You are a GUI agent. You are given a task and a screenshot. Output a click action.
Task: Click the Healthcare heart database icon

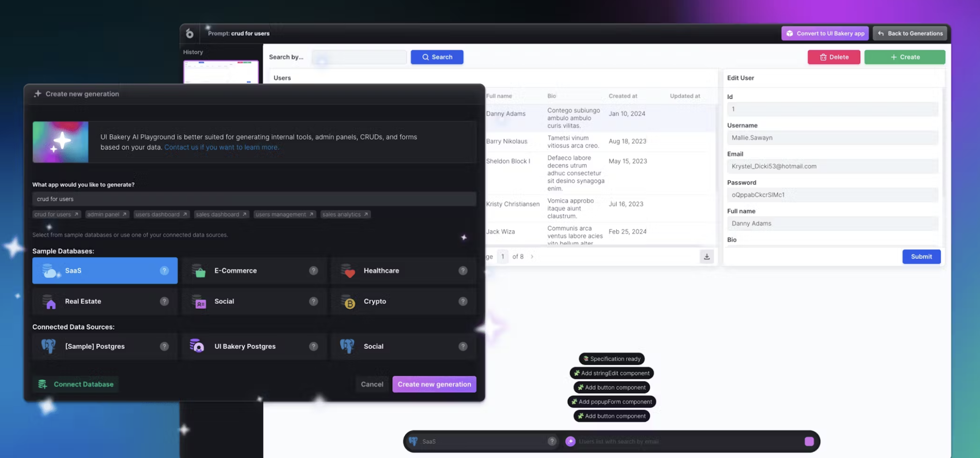[348, 271]
